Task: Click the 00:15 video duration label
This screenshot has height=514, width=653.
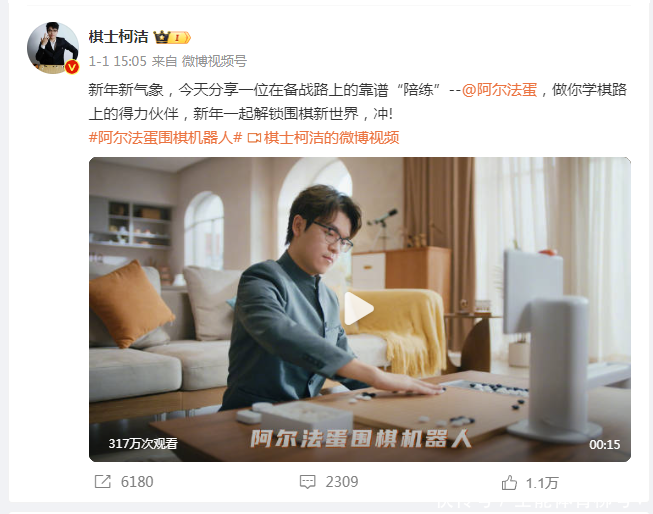Action: pos(604,444)
